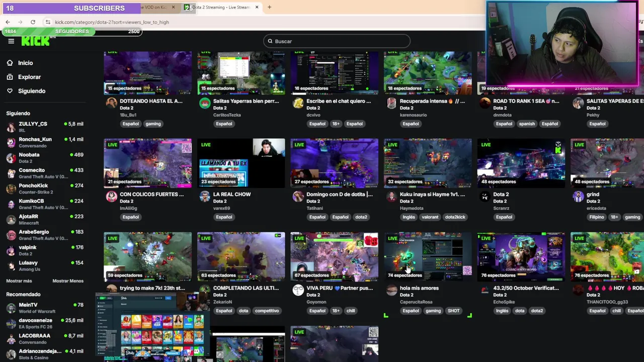Click the Inicio home icon
The height and width of the screenshot is (362, 644).
10,63
